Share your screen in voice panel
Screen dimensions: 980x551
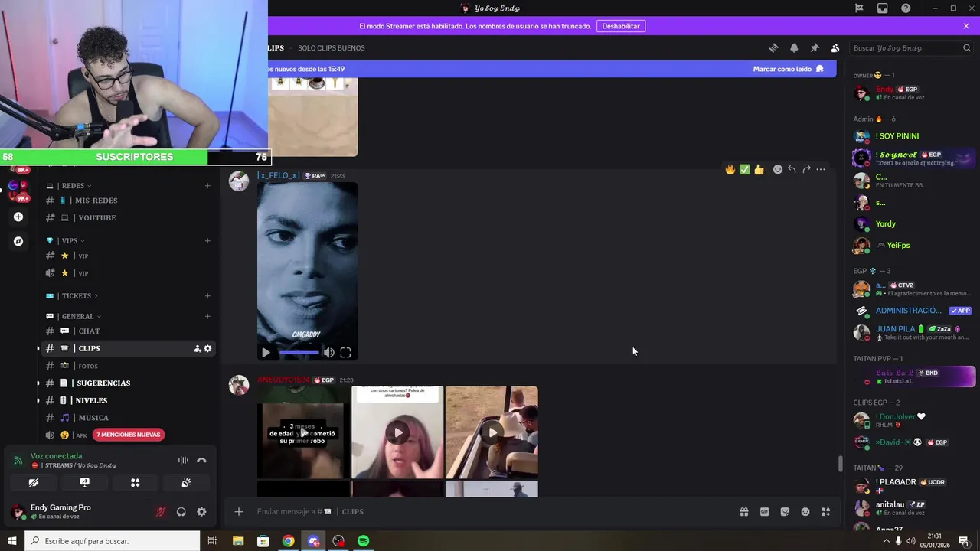pos(84,482)
